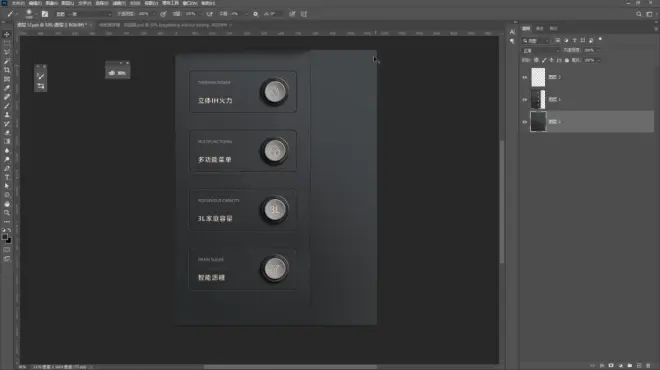The image size is (660, 370).
Task: Open the Image menu
Action: (51, 3)
